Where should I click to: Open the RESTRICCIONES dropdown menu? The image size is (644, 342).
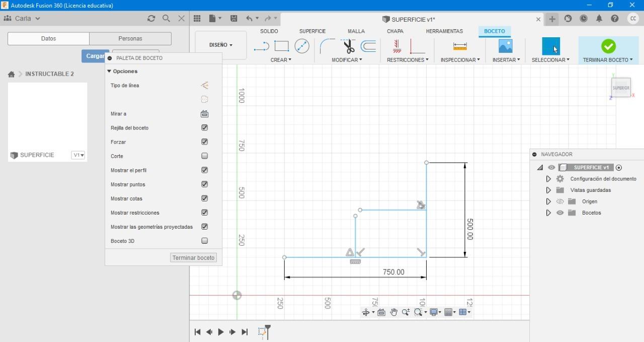coord(408,60)
